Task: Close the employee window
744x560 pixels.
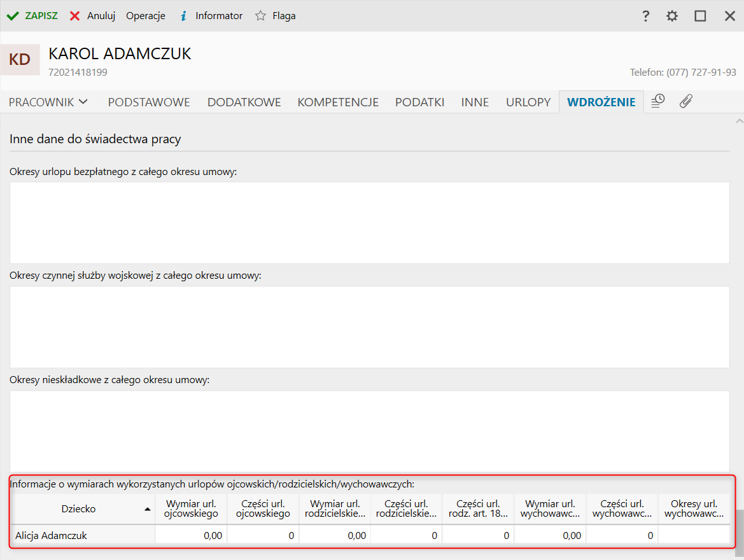Action: click(x=730, y=16)
